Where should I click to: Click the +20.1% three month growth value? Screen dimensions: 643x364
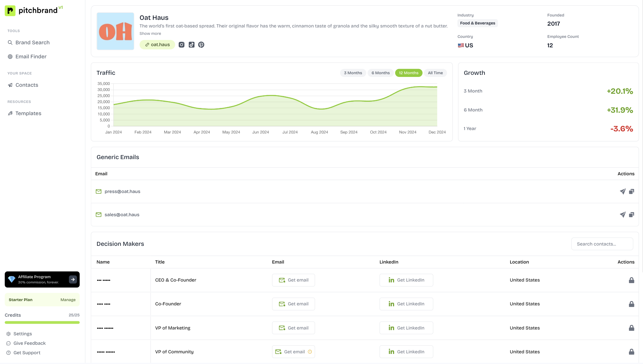pyautogui.click(x=620, y=91)
